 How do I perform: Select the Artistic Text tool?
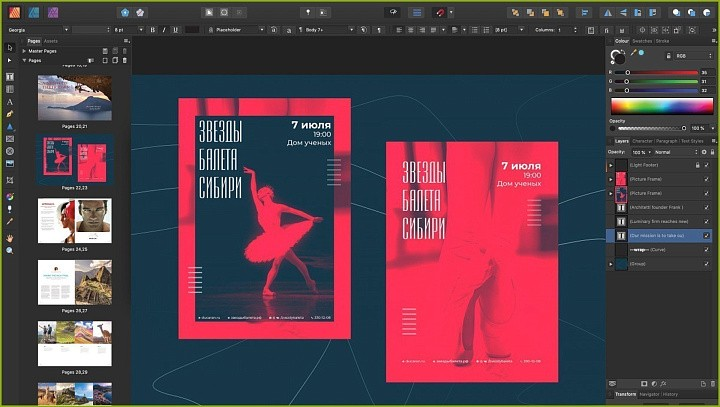click(x=10, y=102)
